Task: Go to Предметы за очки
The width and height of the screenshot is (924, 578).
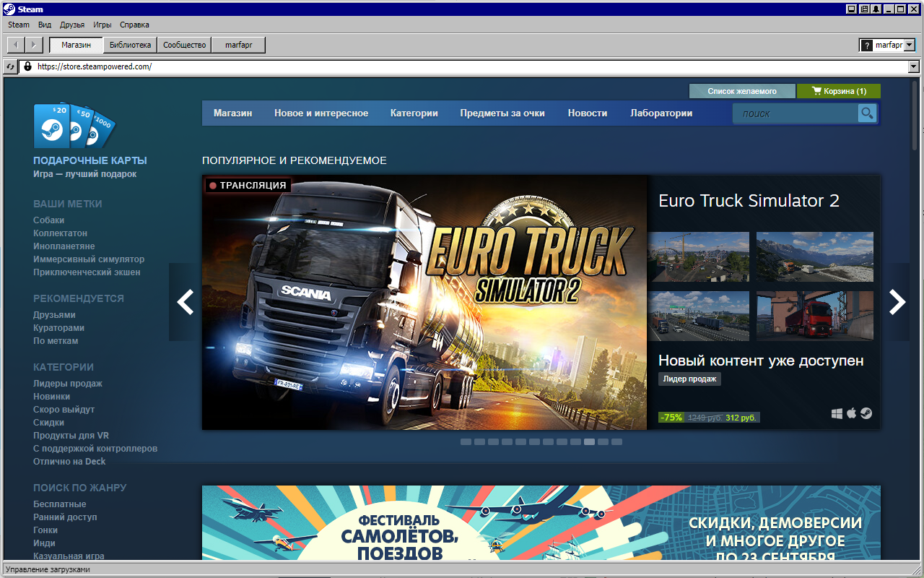Action: tap(502, 113)
